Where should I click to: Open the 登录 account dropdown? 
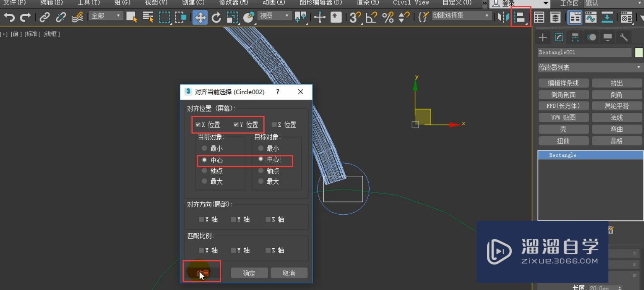point(520,3)
